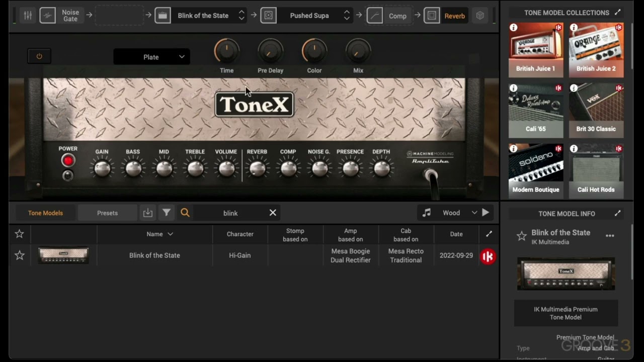Open the mixer settings icon
This screenshot has width=644, height=362.
[x=28, y=16]
